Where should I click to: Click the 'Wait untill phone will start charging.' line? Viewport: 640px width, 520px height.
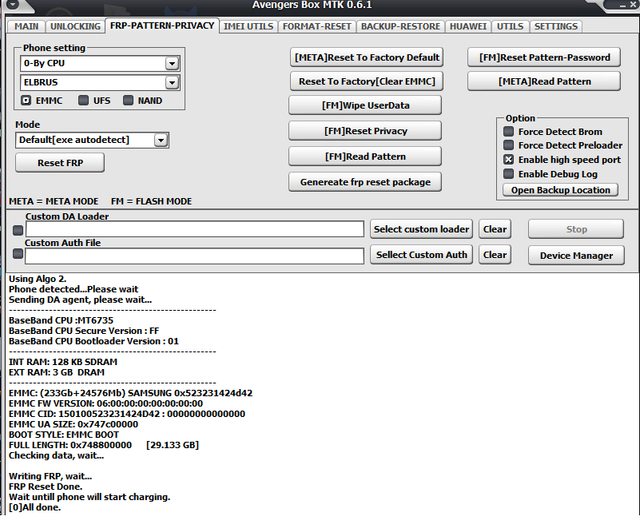pyautogui.click(x=90, y=497)
